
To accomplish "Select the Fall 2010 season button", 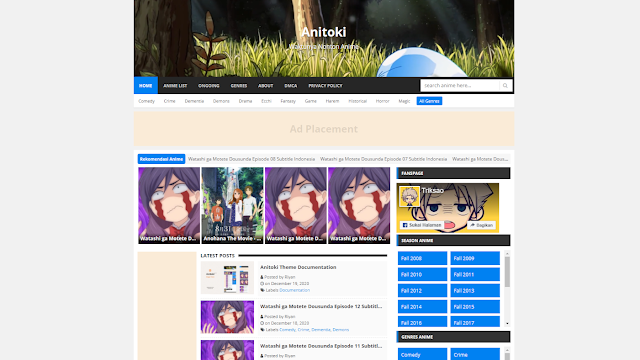I will [x=422, y=275].
